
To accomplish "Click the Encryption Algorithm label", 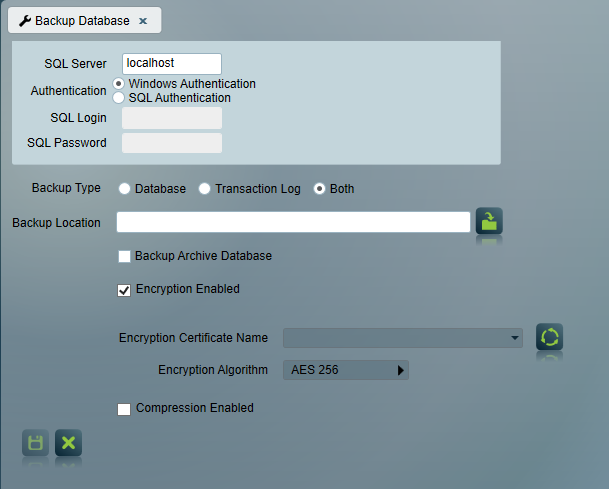I will [213, 370].
